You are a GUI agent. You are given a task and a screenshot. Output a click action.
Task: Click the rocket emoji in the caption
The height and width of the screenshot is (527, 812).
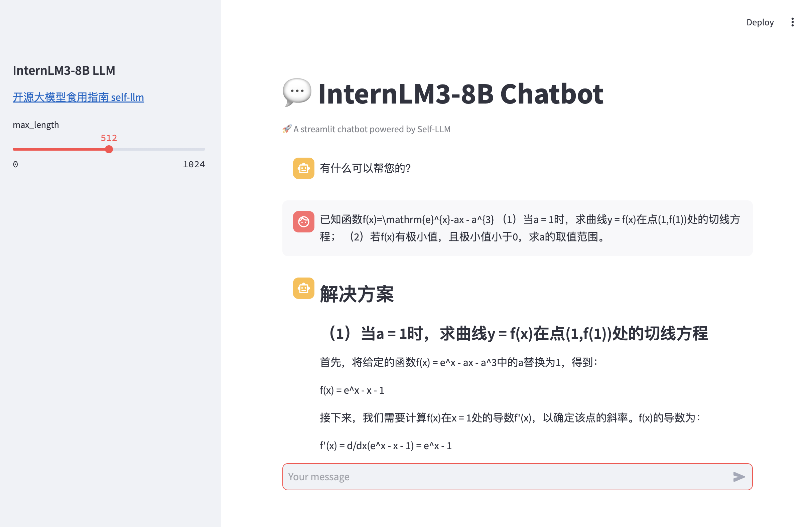coord(287,129)
